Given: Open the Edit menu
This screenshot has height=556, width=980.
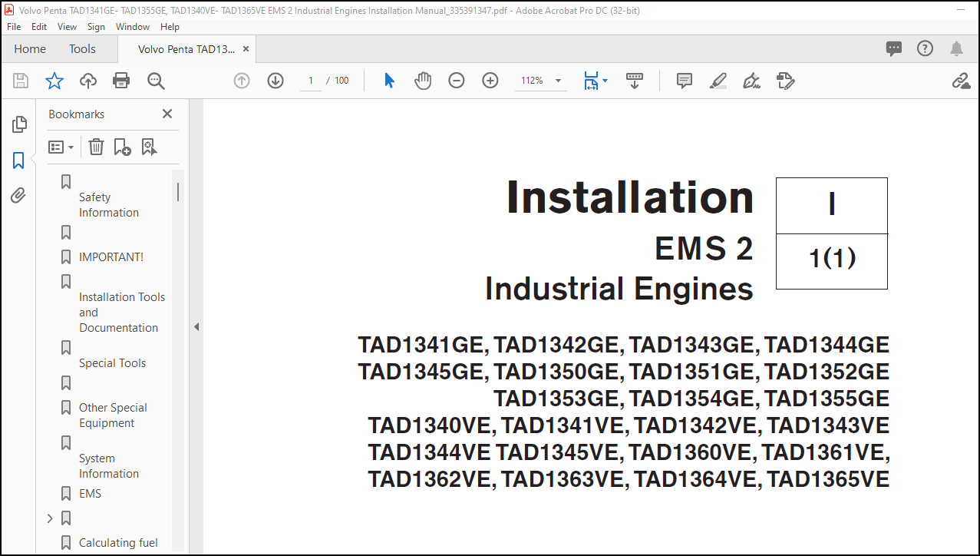Looking at the screenshot, I should pos(39,26).
